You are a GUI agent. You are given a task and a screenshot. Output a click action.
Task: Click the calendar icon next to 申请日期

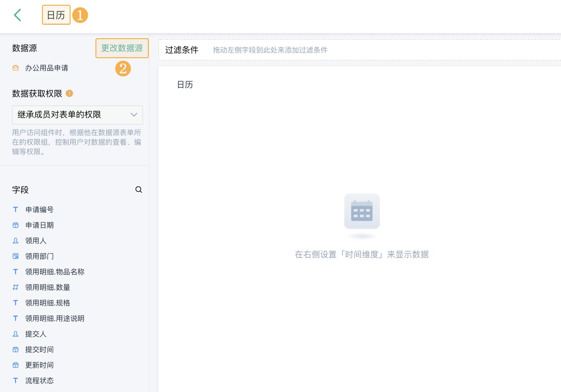tap(16, 225)
